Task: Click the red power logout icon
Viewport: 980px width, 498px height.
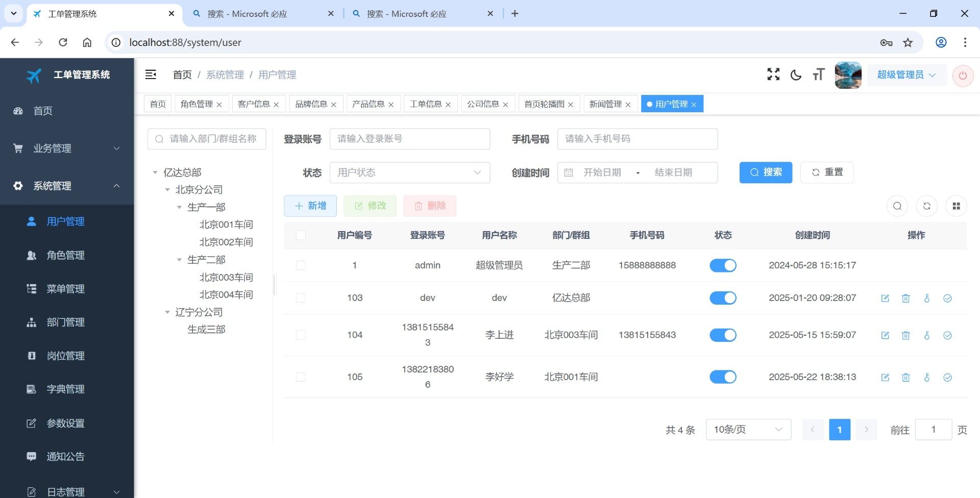Action: click(963, 76)
